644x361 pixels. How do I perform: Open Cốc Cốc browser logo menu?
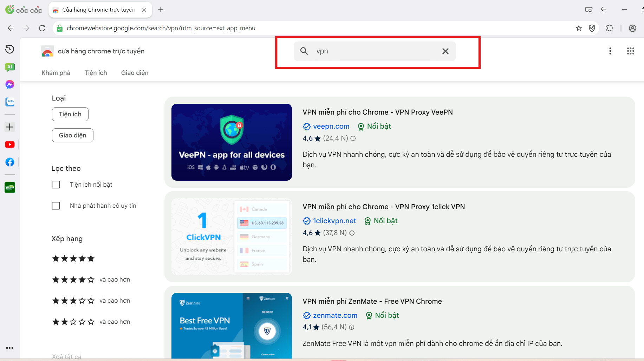click(x=24, y=10)
